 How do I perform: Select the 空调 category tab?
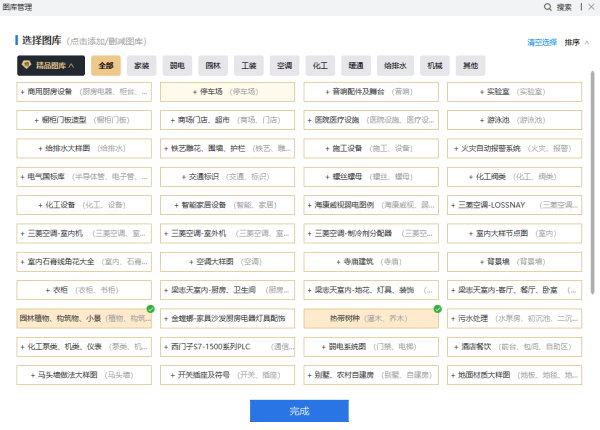[284, 65]
